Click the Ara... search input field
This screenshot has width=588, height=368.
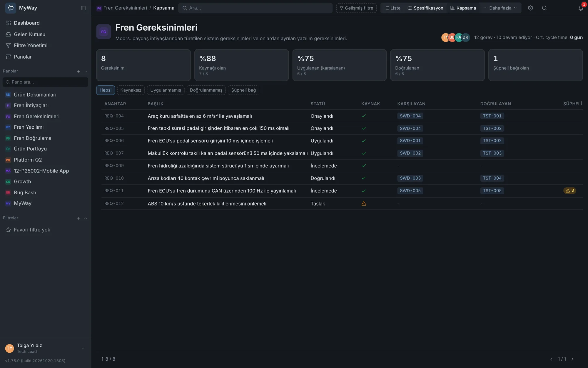[x=255, y=8]
